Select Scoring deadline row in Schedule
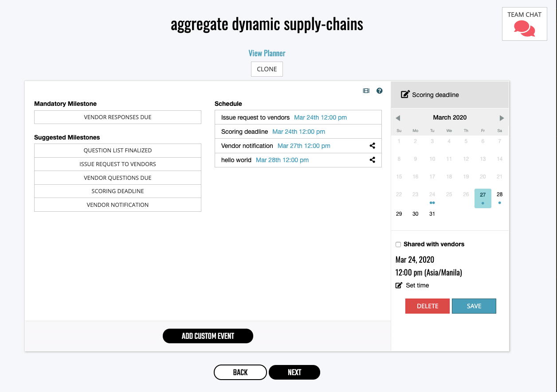The width and height of the screenshot is (557, 392). coord(298,132)
